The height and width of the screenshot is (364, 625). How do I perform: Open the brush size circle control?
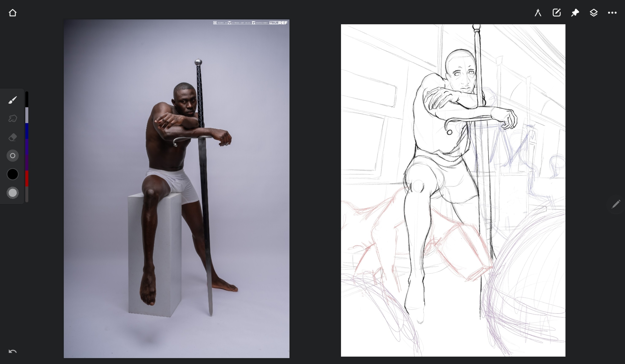tap(12, 156)
